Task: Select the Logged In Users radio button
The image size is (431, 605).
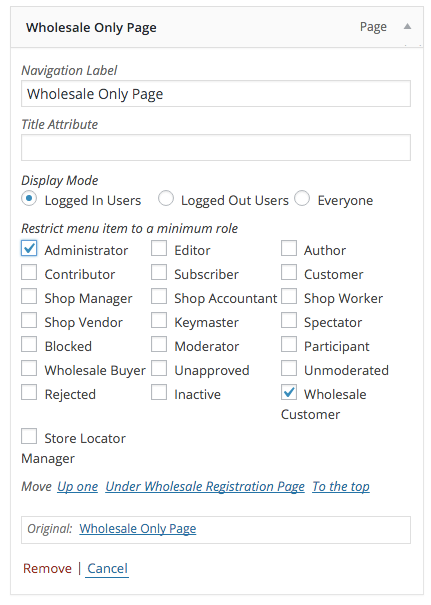Action: [x=29, y=199]
